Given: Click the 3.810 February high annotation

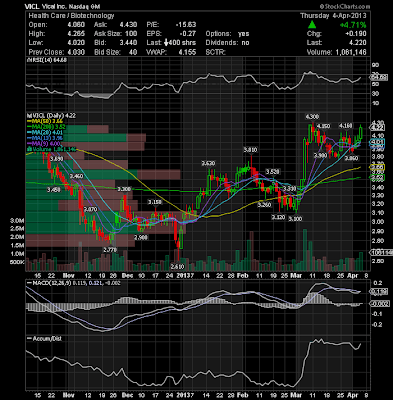Looking at the screenshot, I should (250, 150).
